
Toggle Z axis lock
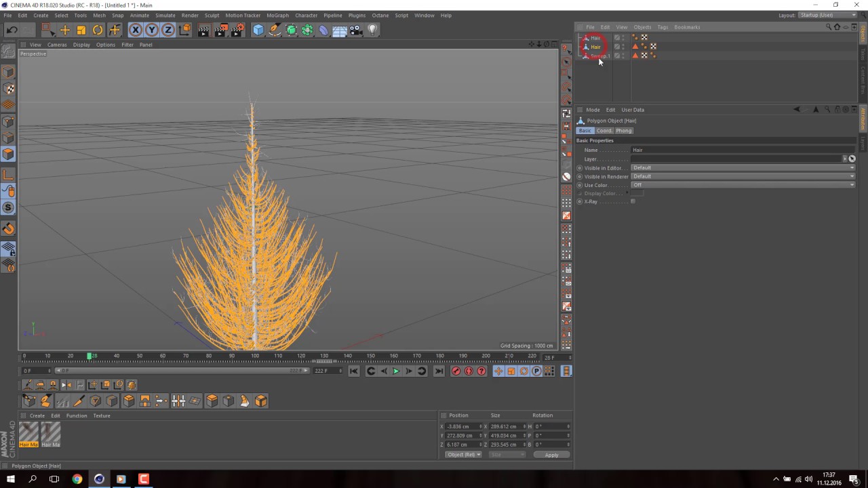(168, 30)
